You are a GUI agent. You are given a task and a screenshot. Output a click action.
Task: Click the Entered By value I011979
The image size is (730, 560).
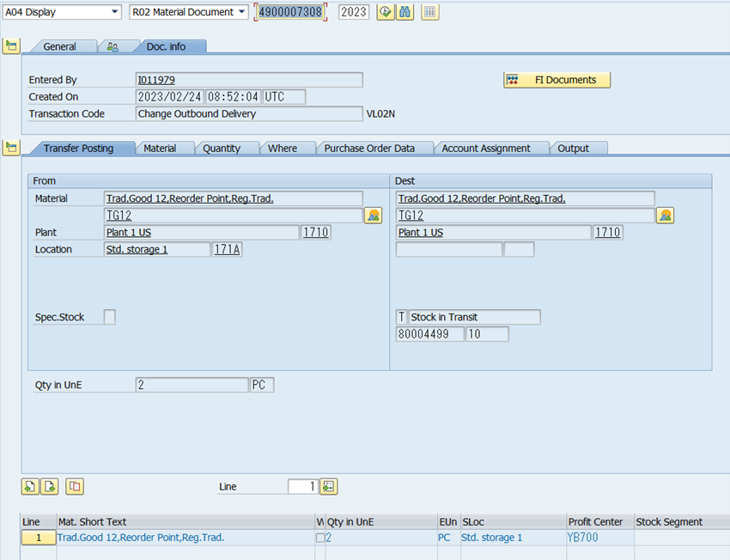(x=249, y=80)
